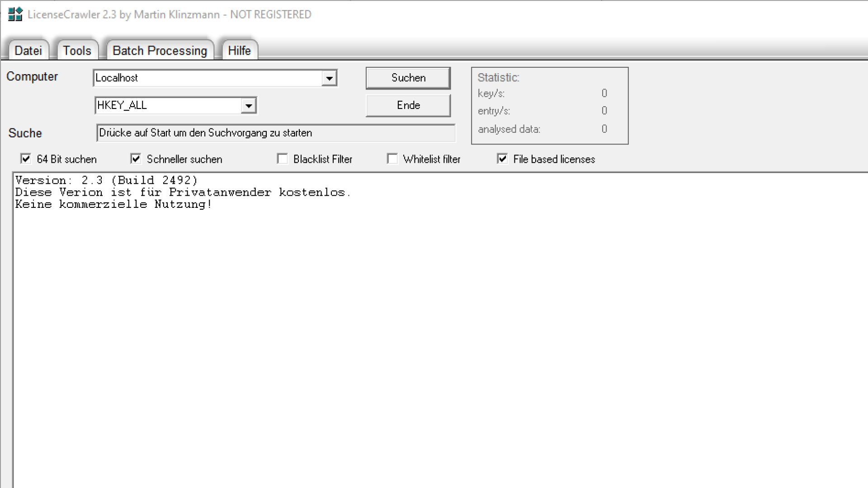Viewport: 868px width, 488px height.
Task: Start the scan with Suchen button
Action: pyautogui.click(x=408, y=78)
